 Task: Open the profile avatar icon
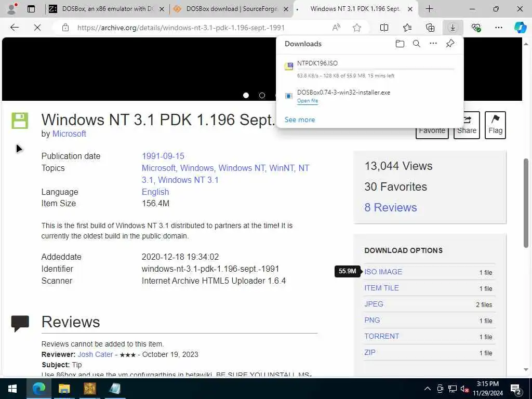11,9
